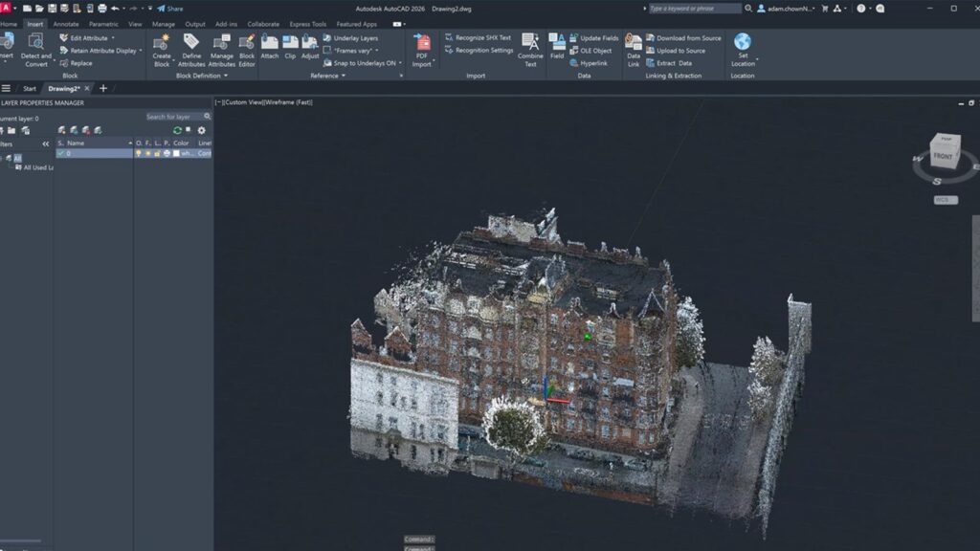This screenshot has height=551, width=980.
Task: Click Extract Data button
Action: point(674,63)
